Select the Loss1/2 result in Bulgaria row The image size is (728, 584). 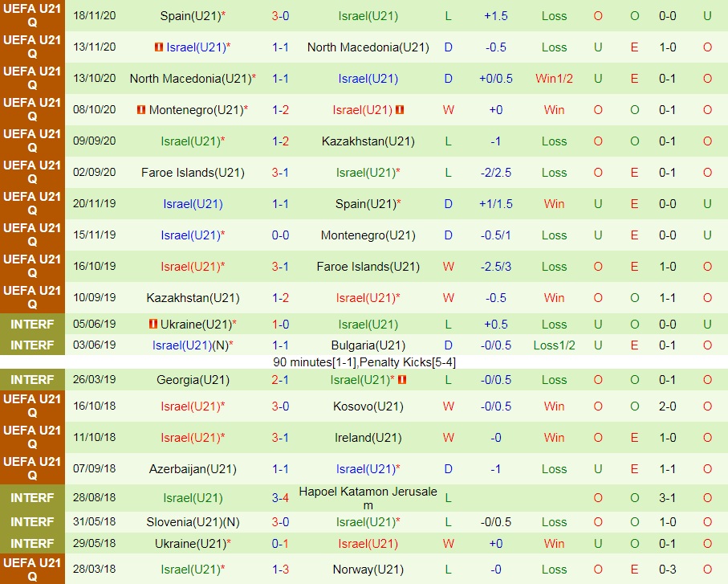pos(554,345)
